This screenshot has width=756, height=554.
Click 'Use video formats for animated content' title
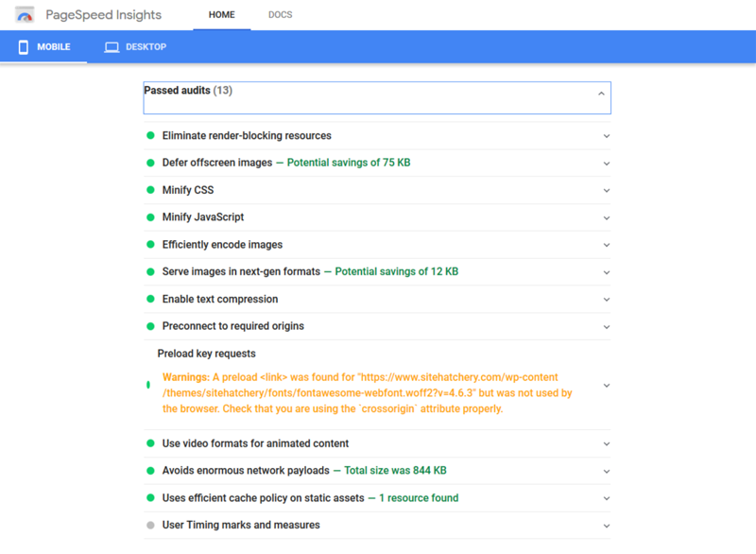point(255,443)
